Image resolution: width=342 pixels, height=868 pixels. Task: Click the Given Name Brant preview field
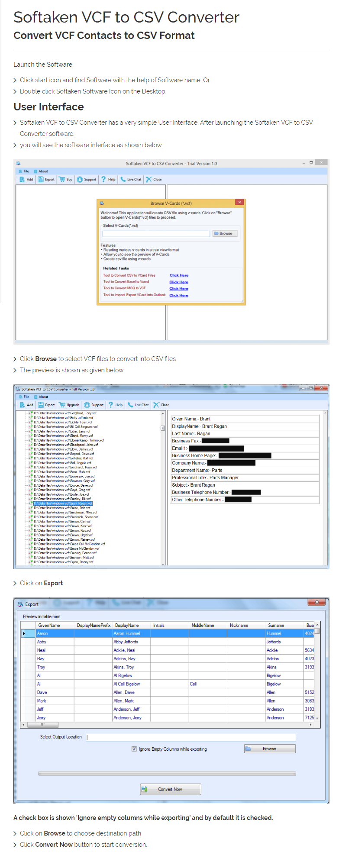click(x=245, y=419)
